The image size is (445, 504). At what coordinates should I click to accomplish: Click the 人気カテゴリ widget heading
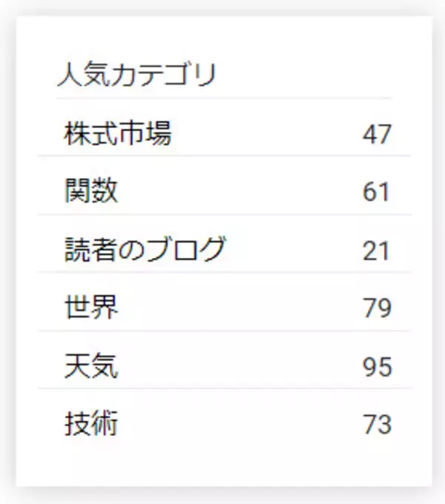(x=136, y=76)
